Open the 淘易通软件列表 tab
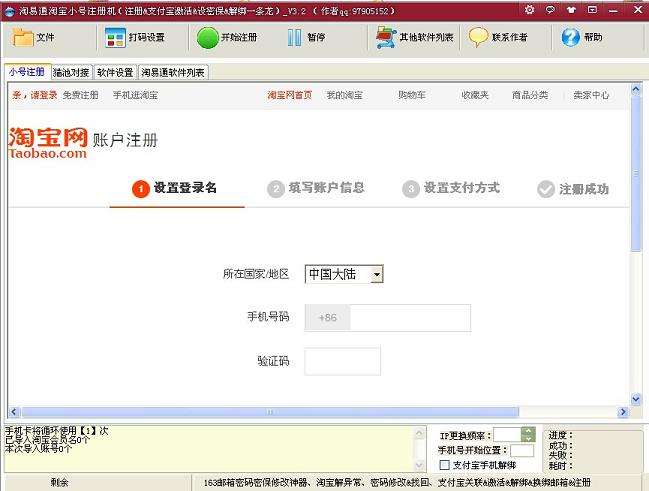The image size is (649, 491). (173, 73)
